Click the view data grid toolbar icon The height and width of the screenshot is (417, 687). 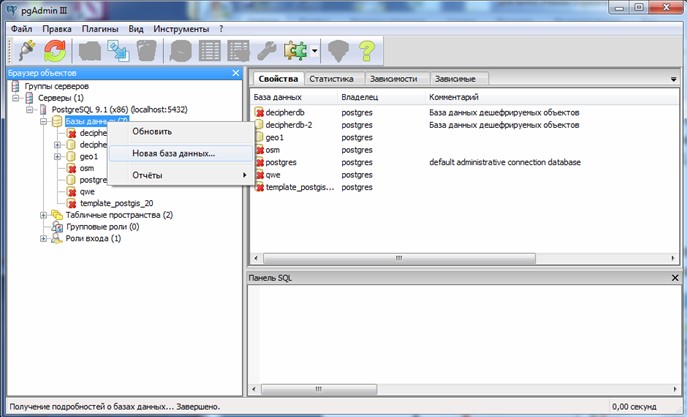click(x=210, y=50)
